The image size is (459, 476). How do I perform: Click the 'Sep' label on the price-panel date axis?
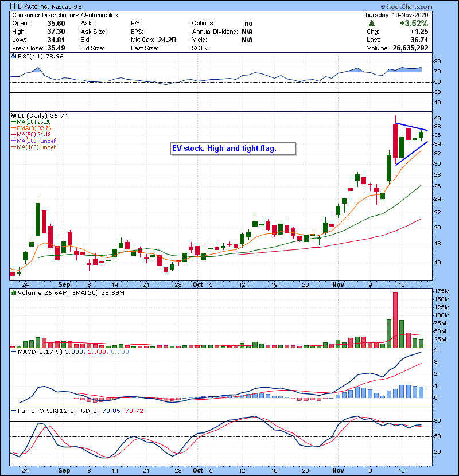(x=64, y=285)
